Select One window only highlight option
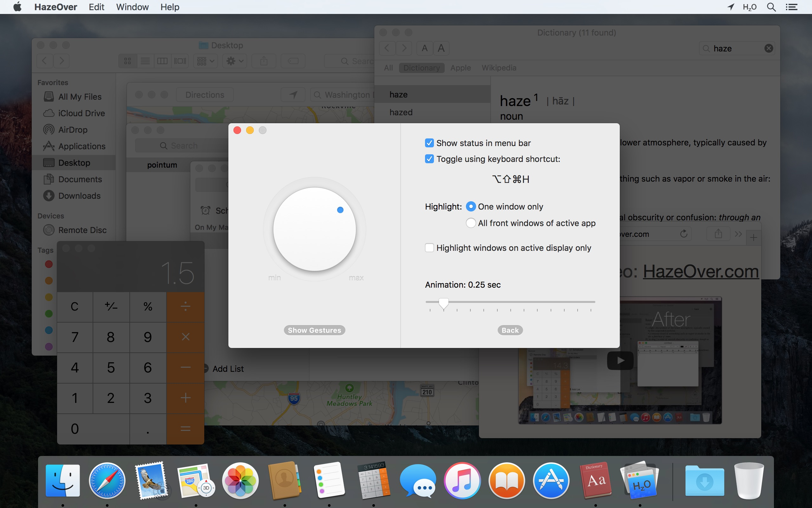 (x=471, y=206)
